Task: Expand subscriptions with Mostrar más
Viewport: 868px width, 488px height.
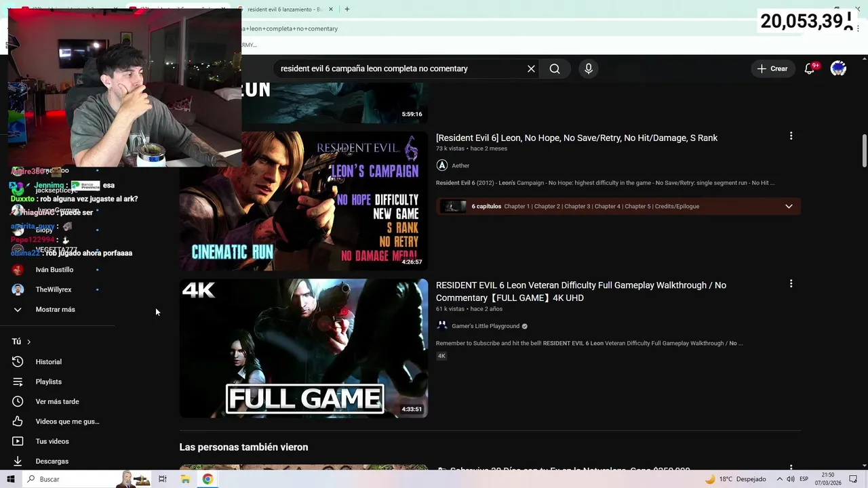Action: point(55,310)
